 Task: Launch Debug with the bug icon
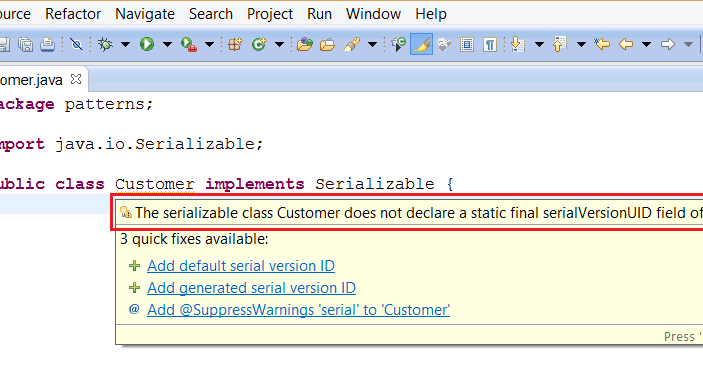(x=105, y=44)
